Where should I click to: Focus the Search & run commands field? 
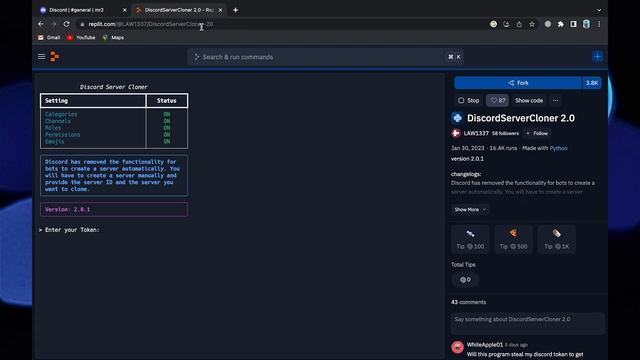click(325, 57)
